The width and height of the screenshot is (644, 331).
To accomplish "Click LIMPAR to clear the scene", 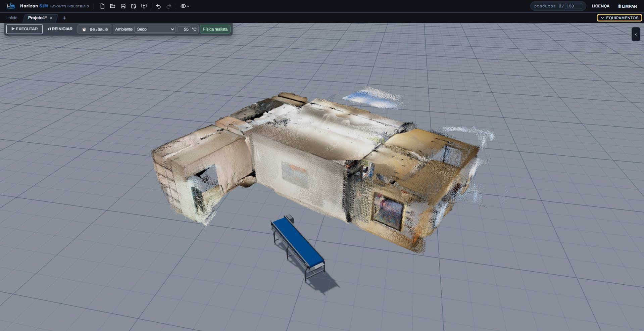I will pos(627,6).
